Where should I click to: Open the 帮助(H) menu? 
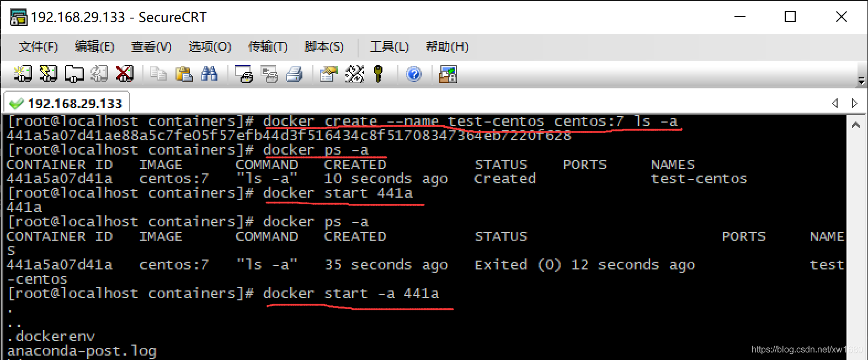point(447,47)
